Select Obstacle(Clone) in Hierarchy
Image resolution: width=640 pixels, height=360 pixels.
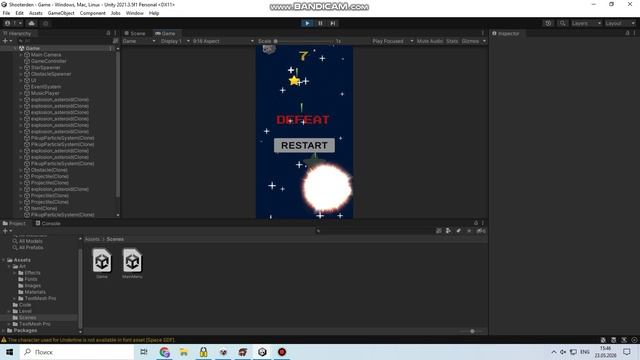point(49,170)
